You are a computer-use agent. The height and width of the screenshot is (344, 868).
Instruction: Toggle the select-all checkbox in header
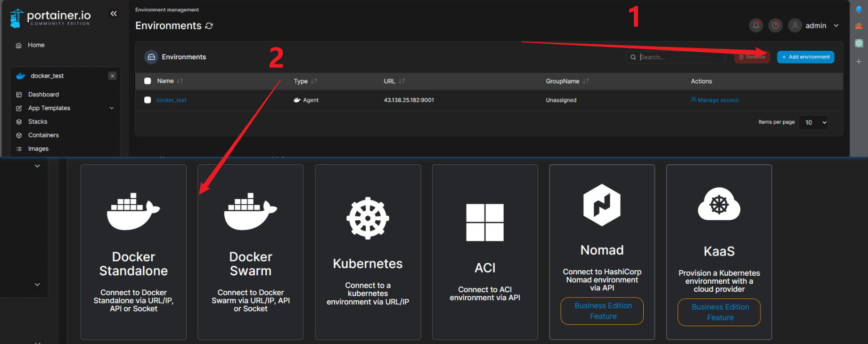tap(147, 81)
